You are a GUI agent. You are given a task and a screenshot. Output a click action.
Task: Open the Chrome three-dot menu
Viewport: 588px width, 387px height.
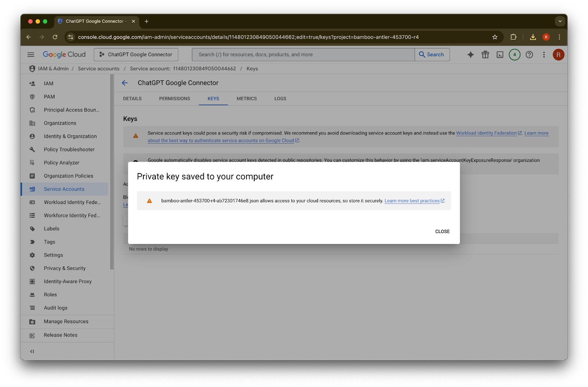559,37
